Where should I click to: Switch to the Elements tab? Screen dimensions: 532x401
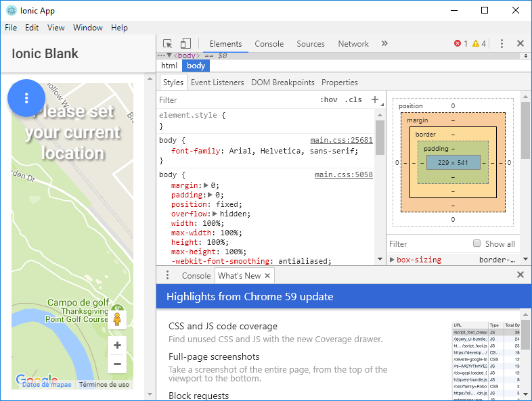[x=225, y=44]
